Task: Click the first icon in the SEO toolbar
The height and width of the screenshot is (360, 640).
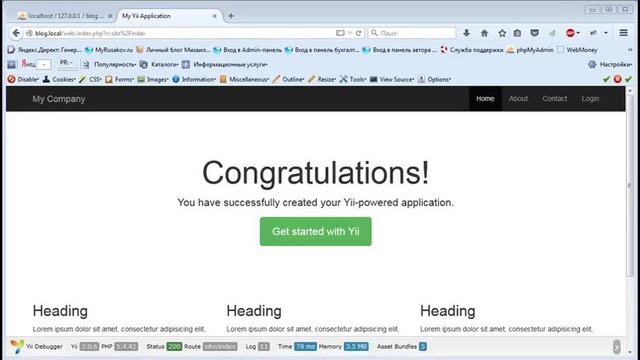Action: tap(11, 64)
